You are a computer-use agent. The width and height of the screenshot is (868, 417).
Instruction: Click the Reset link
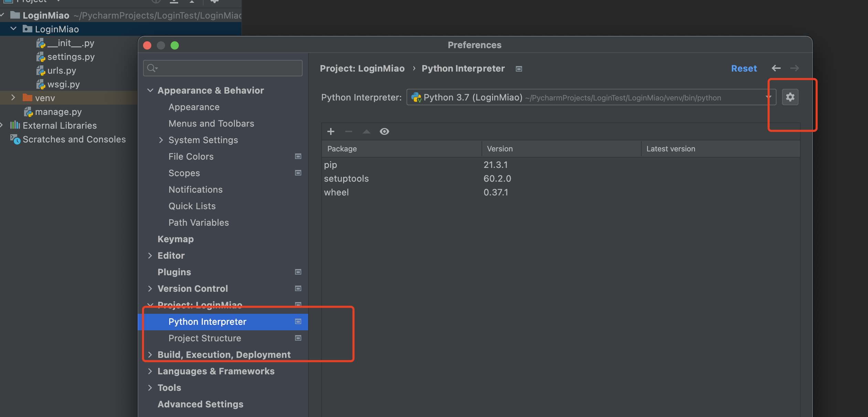point(744,68)
